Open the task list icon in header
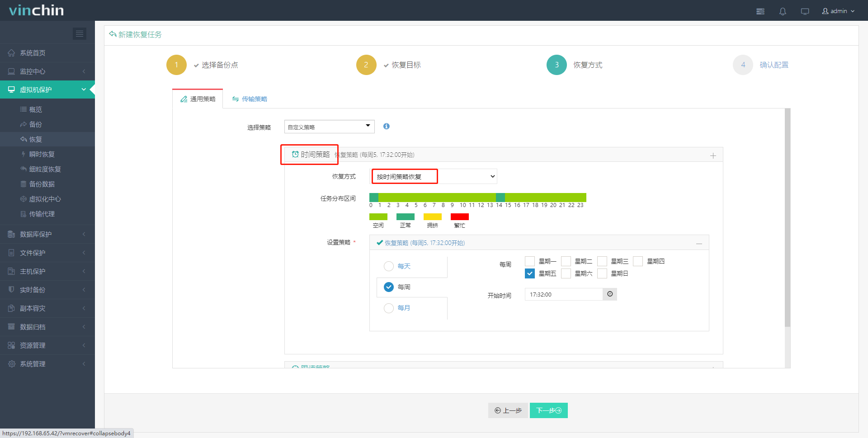 tap(760, 11)
